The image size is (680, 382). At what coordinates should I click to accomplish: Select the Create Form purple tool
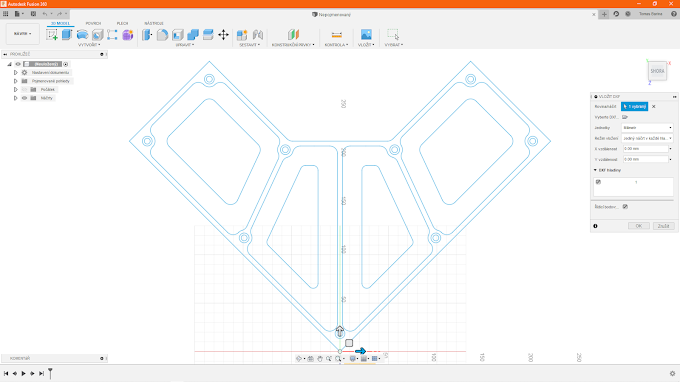coord(128,35)
